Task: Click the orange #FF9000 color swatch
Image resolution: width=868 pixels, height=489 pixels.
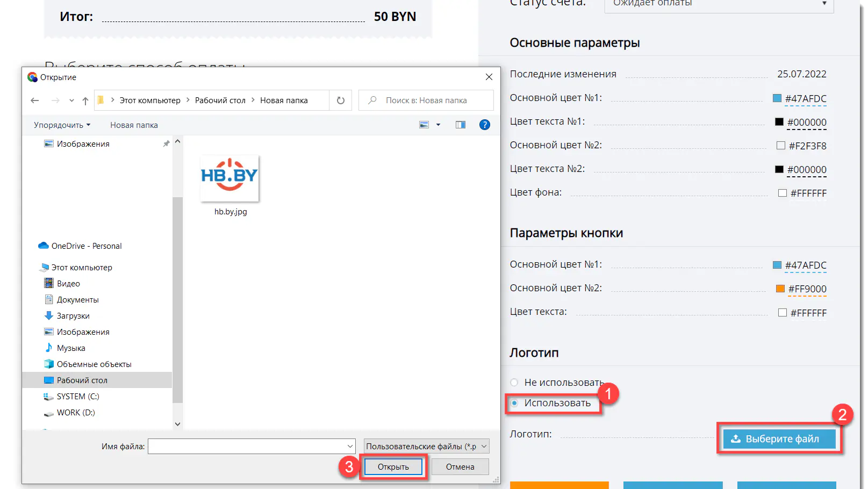Action: point(780,289)
